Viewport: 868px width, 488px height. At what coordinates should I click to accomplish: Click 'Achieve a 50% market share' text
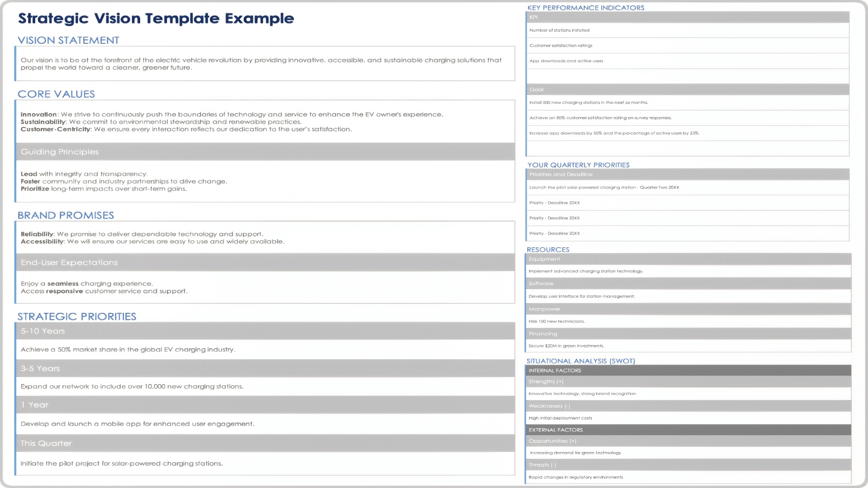coord(128,350)
